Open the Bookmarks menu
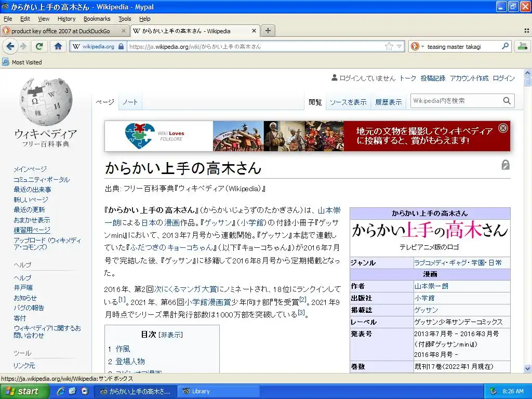 pos(97,19)
